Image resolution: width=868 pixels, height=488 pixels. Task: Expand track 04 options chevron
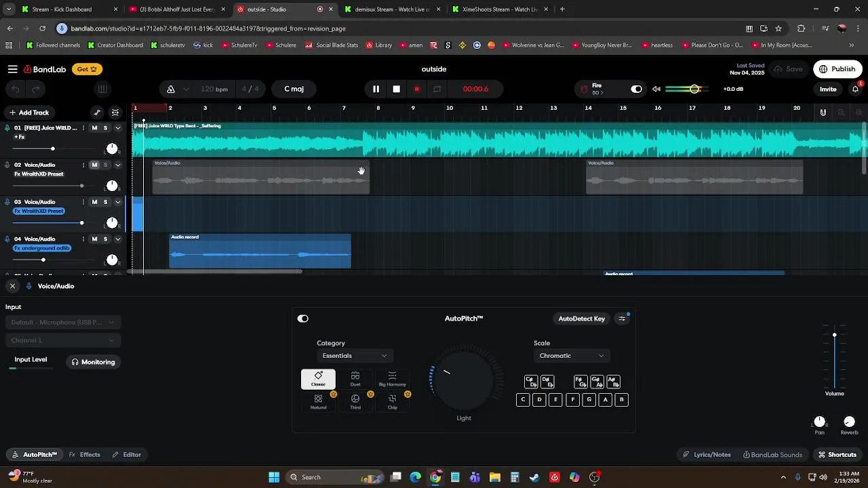tap(117, 239)
